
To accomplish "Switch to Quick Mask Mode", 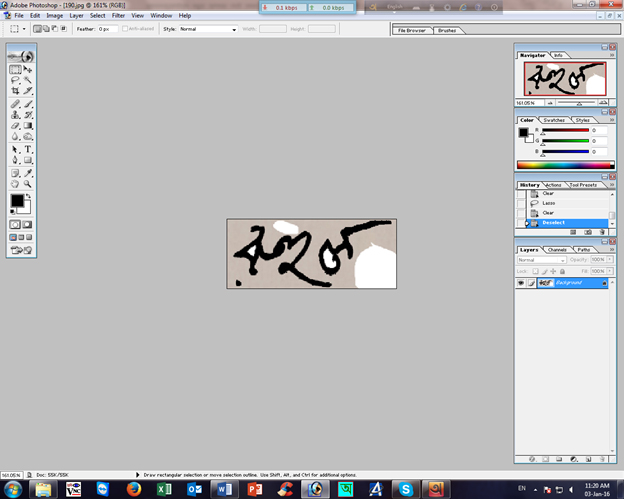I will click(27, 225).
